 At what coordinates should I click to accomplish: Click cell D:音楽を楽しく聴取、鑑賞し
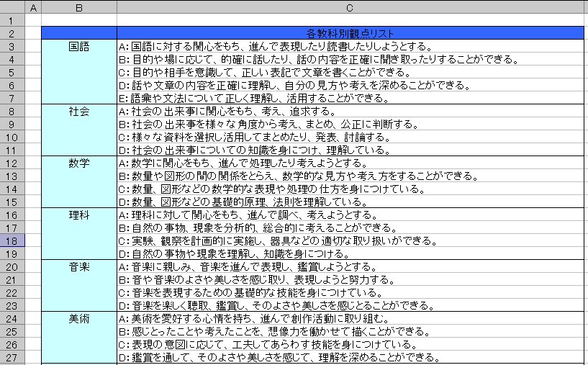tap(273, 305)
